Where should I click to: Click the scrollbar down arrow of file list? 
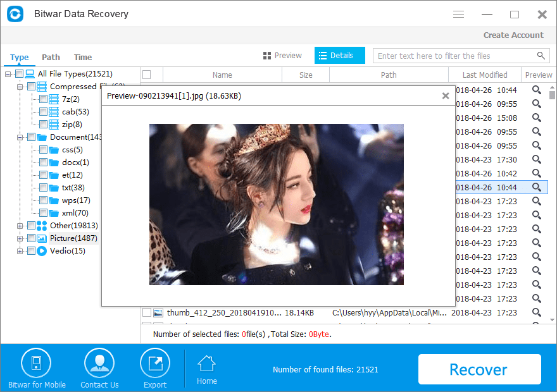pos(552,320)
